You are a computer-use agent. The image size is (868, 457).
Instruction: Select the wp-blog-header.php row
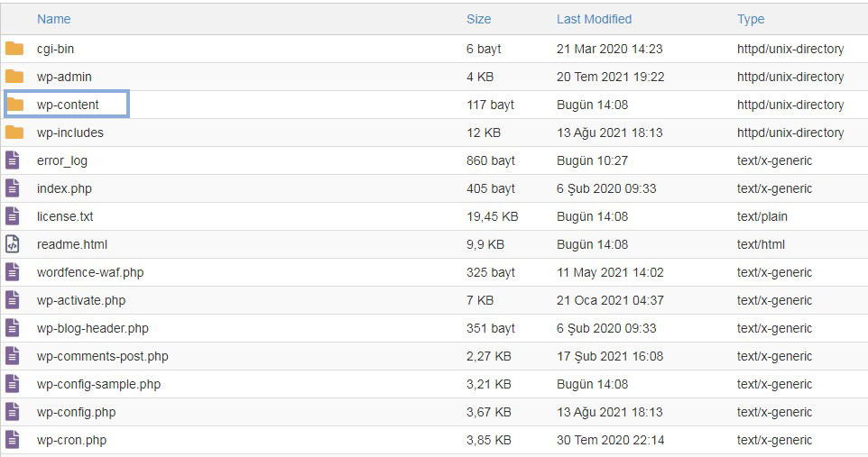pos(434,328)
